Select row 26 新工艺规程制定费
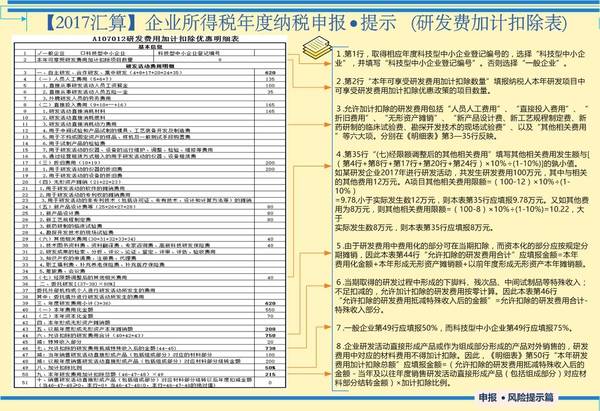The width and height of the screenshot is (600, 411). coord(150,220)
